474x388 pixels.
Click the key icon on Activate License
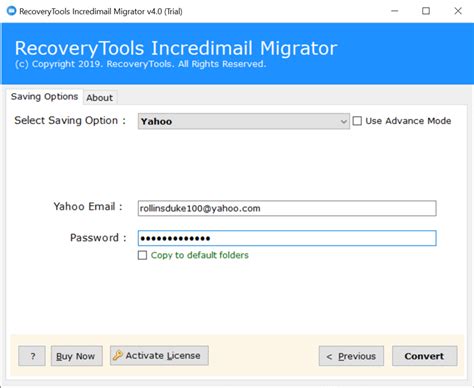pos(118,355)
